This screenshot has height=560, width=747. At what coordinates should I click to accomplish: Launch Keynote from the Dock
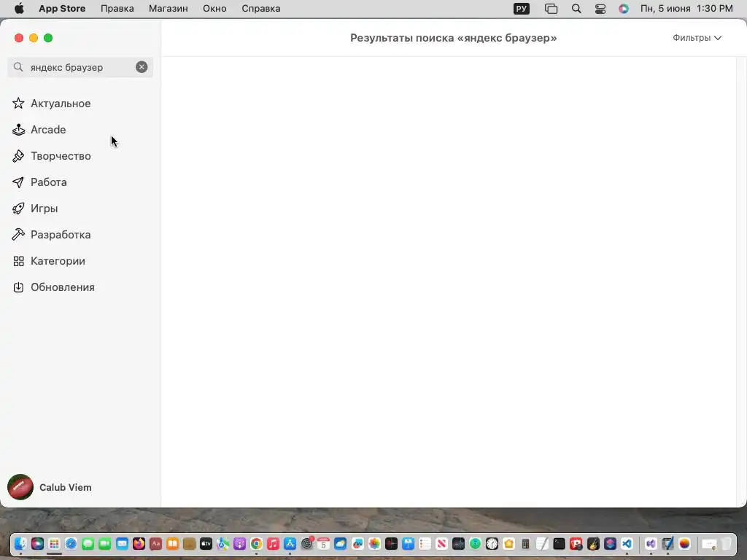pos(409,544)
